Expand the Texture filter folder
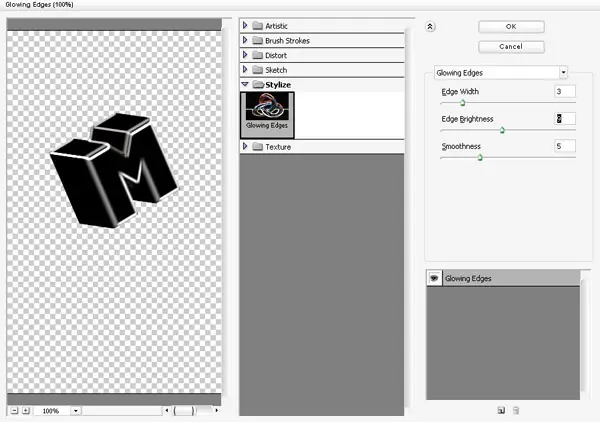The height and width of the screenshot is (422, 600). click(x=245, y=147)
